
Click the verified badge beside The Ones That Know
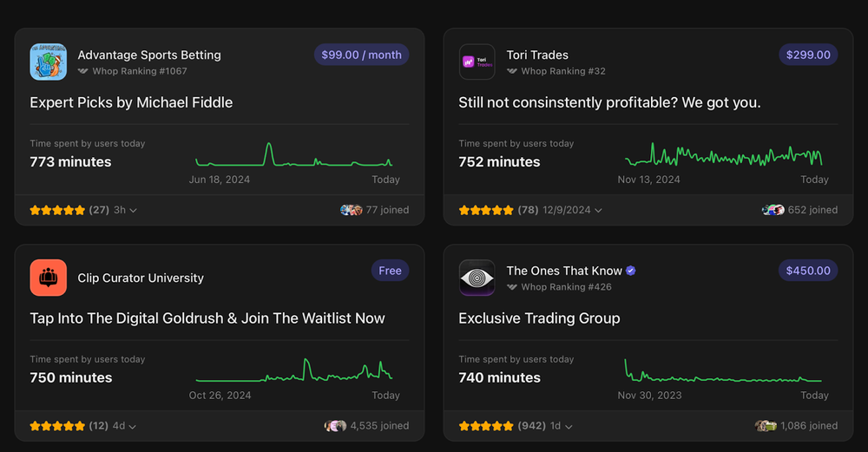631,271
